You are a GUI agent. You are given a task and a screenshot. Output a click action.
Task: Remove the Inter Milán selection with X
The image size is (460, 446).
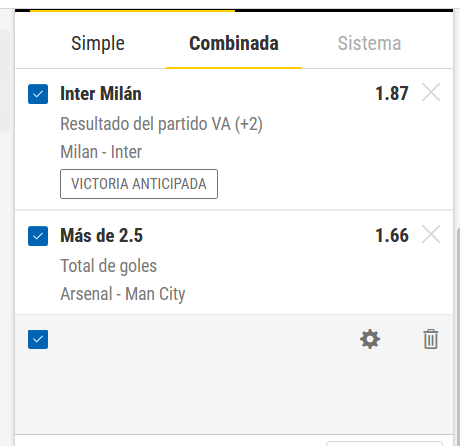click(431, 92)
